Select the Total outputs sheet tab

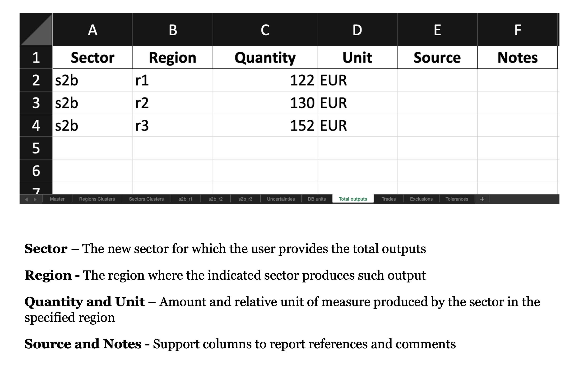353,199
